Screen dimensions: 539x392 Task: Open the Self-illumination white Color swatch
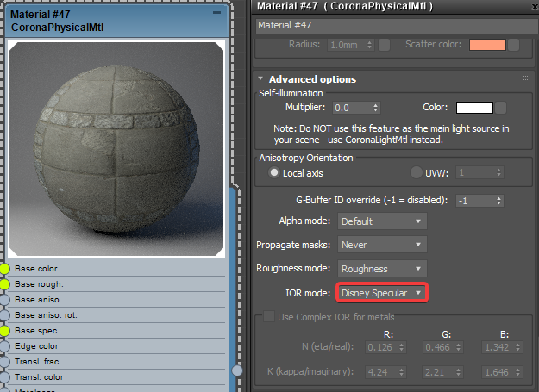point(474,108)
